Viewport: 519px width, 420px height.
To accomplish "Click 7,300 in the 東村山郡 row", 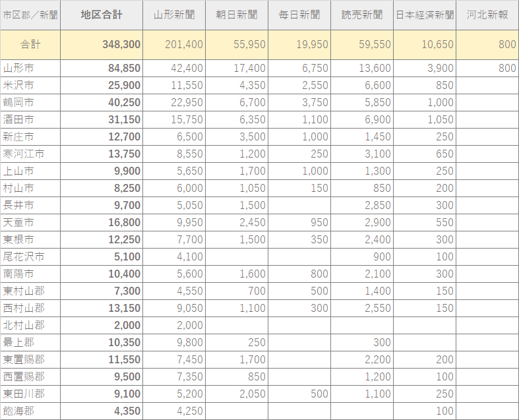I will coord(102,291).
